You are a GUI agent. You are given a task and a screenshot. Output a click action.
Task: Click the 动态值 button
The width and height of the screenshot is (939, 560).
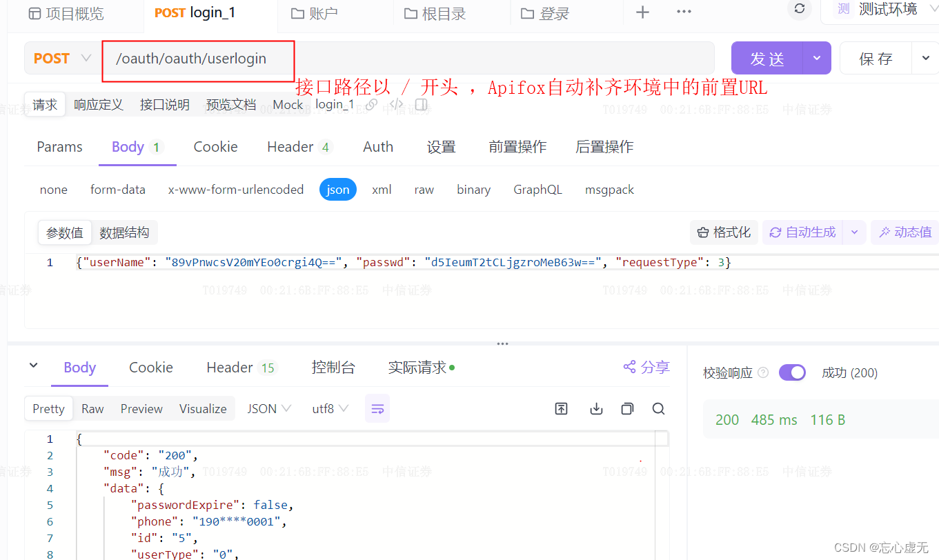(x=905, y=232)
